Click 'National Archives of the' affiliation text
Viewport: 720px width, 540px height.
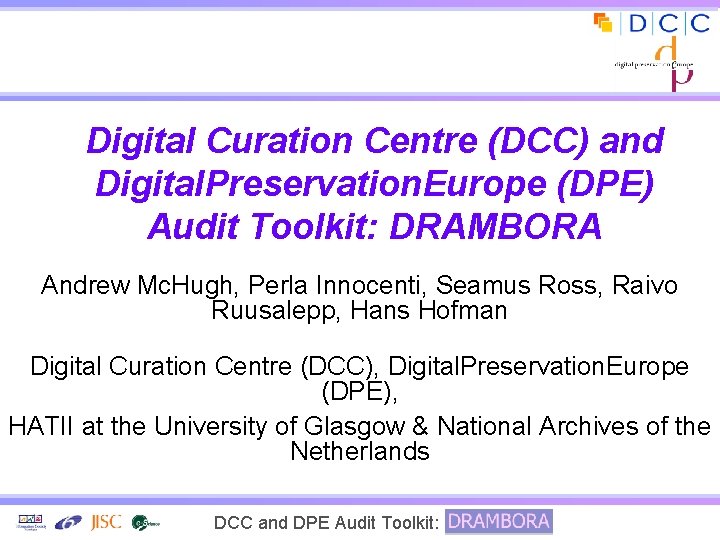[x=574, y=426]
